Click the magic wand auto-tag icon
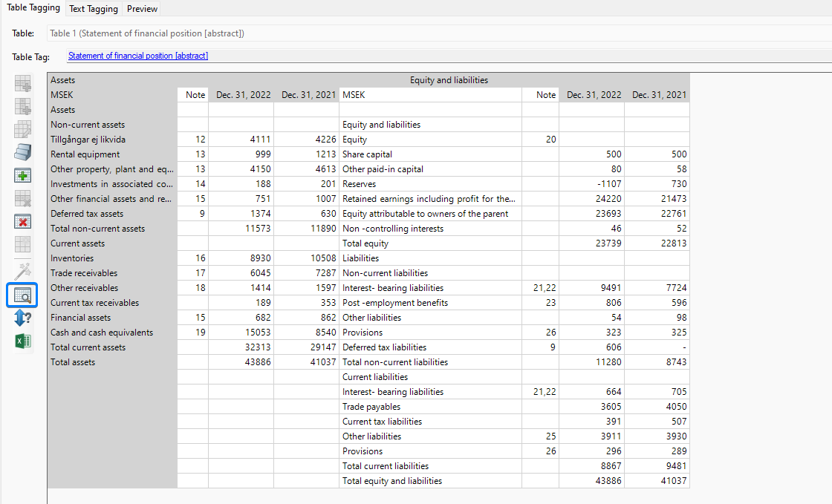 tap(23, 271)
